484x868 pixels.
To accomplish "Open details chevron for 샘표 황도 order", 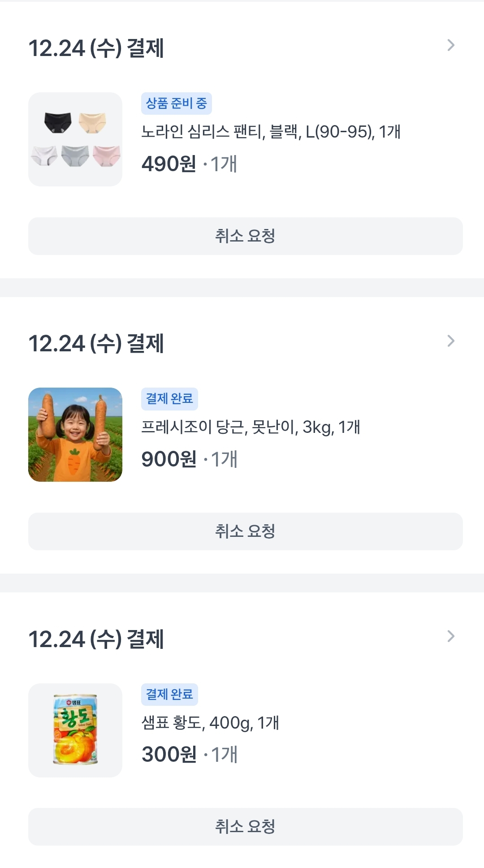I will click(x=451, y=636).
